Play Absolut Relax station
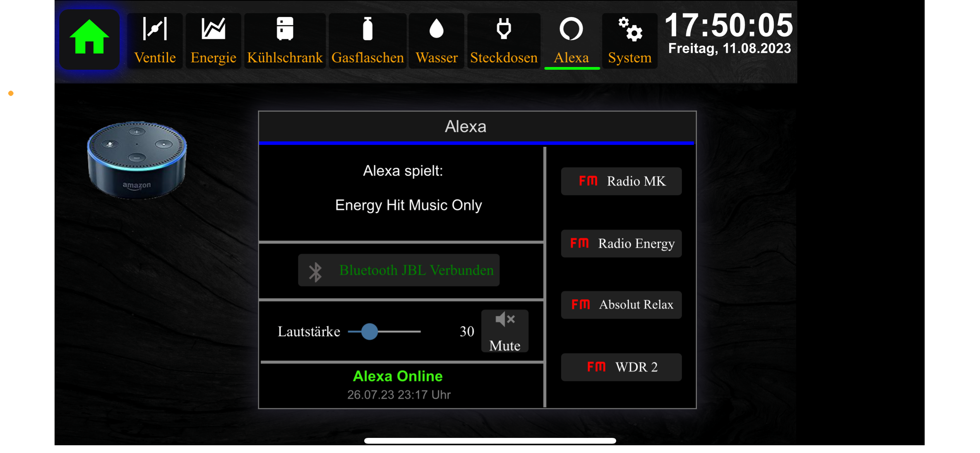980x453 pixels. pos(621,305)
